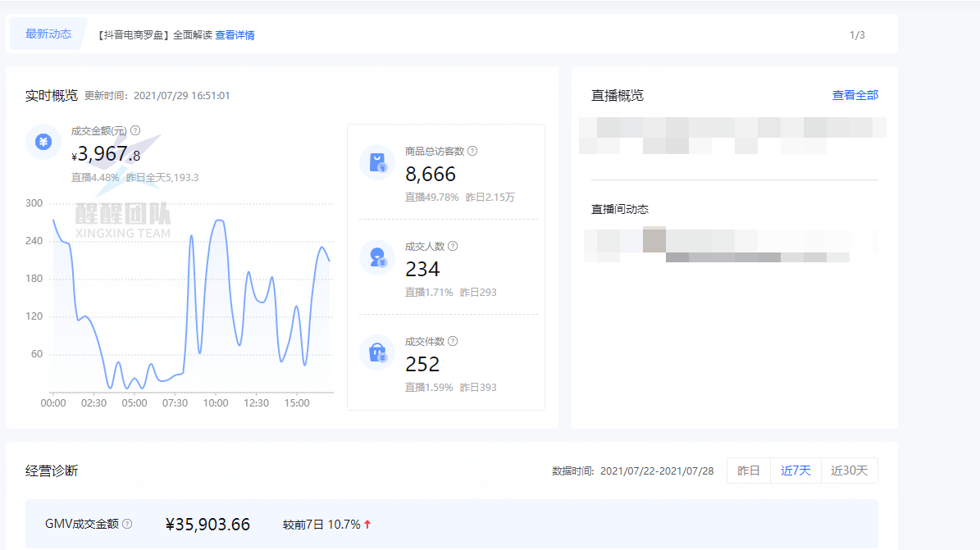Open the help icon next to 成交金额(元)
This screenshot has height=550, width=980.
(x=134, y=130)
